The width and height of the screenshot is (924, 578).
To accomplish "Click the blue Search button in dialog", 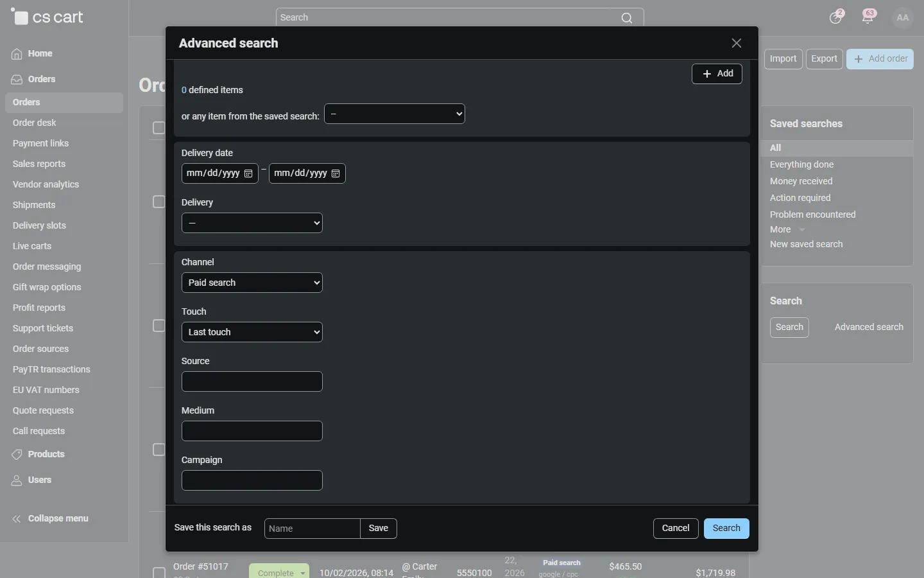I will tap(726, 529).
